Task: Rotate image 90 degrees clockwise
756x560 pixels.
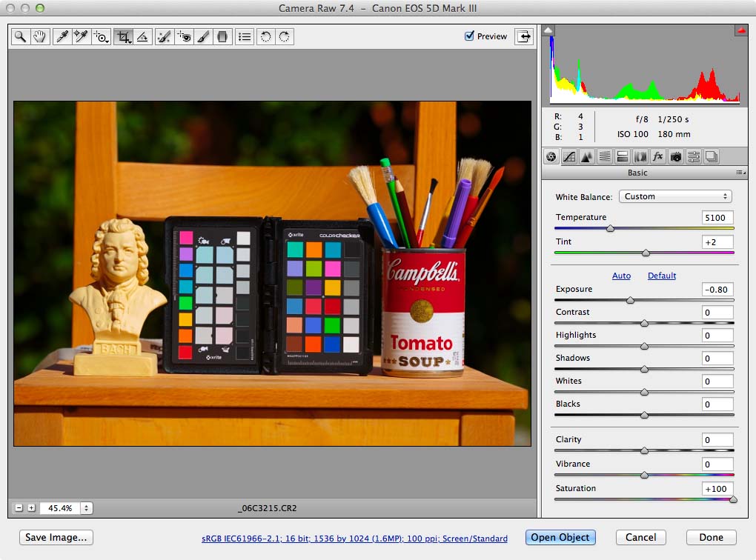Action: [285, 36]
